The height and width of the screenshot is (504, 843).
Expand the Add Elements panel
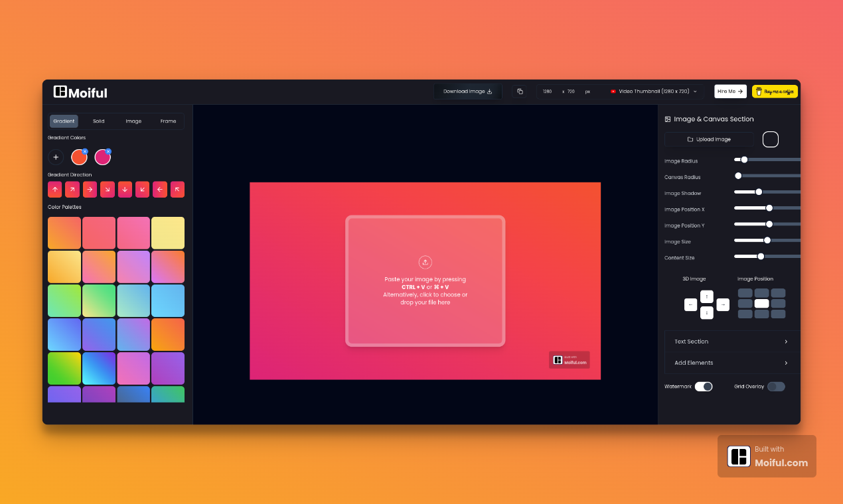730,363
